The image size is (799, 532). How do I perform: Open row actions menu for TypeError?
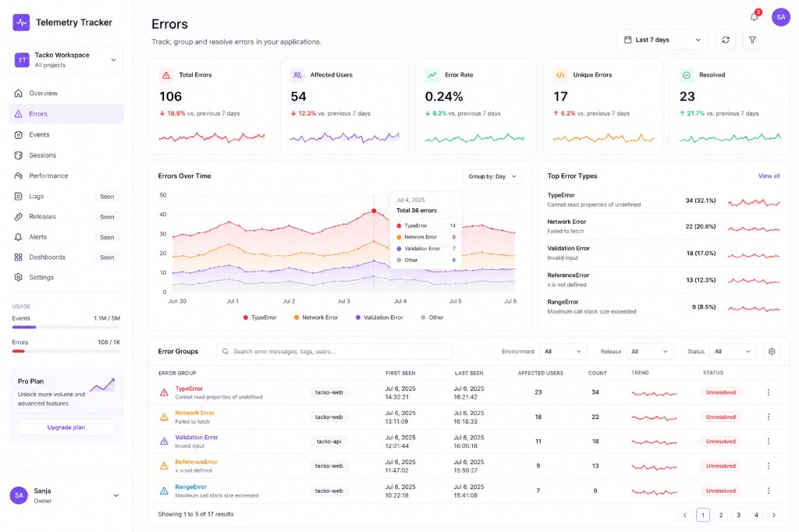tap(769, 392)
